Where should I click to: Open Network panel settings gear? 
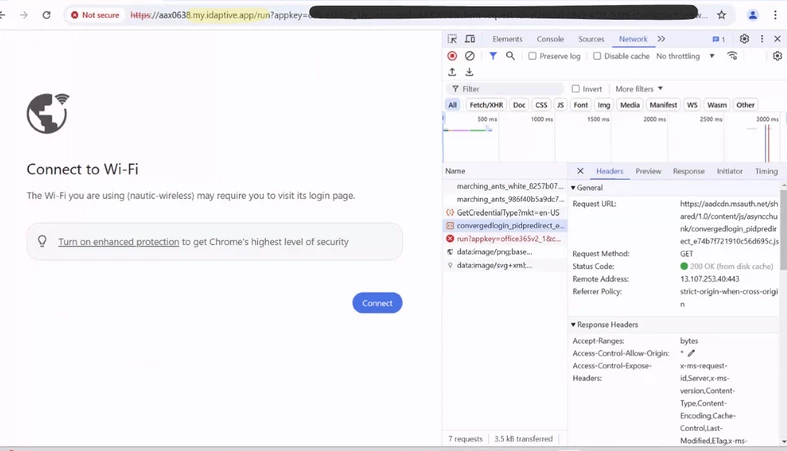click(777, 56)
